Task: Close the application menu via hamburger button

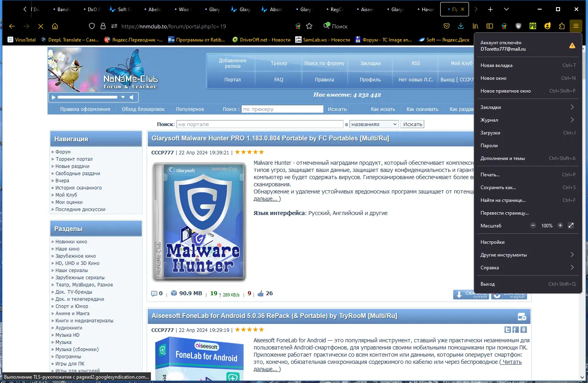Action: (x=576, y=26)
